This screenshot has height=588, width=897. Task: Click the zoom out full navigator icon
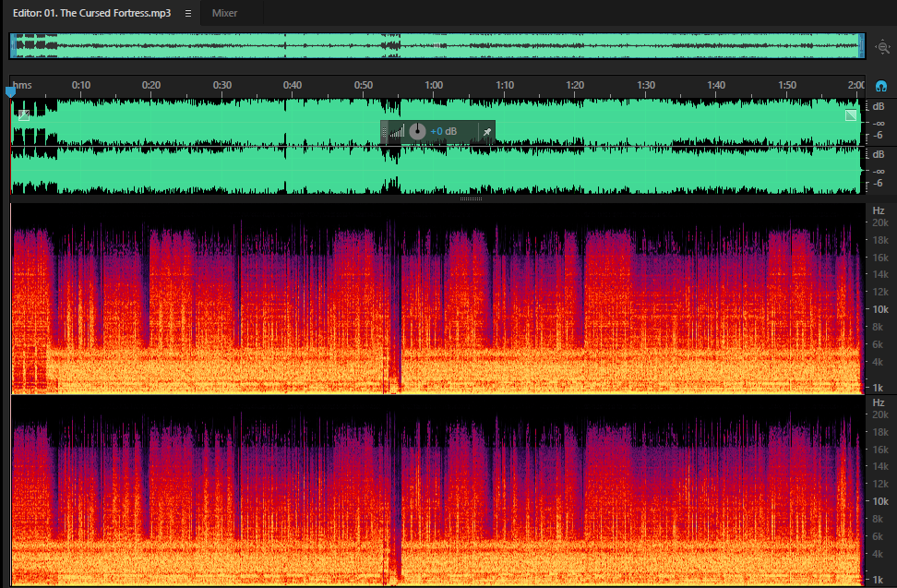pos(883,47)
